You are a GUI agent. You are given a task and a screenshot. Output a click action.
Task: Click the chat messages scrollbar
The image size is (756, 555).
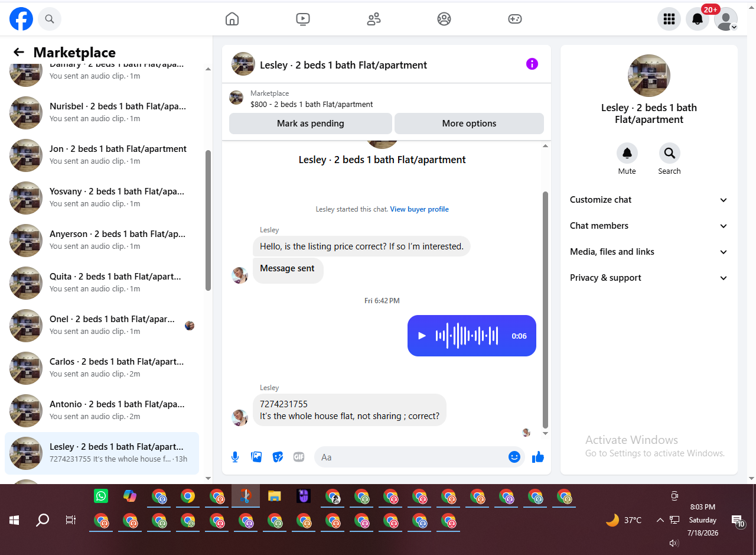click(x=545, y=309)
